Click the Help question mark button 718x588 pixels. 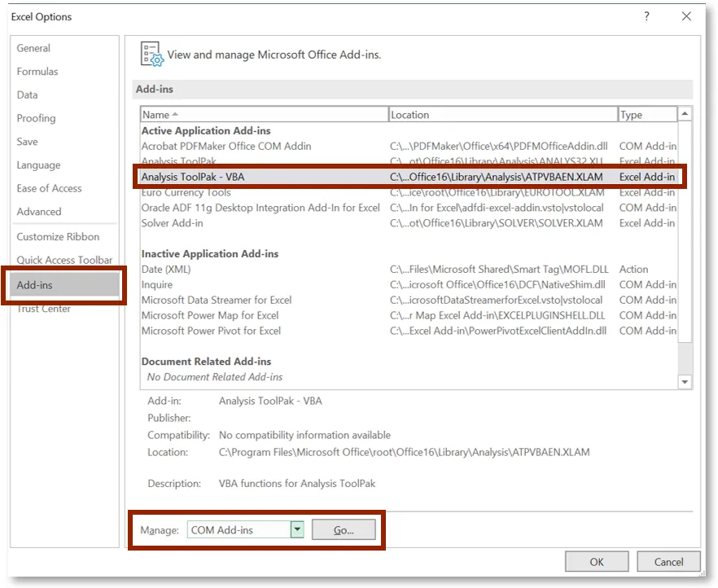[646, 17]
